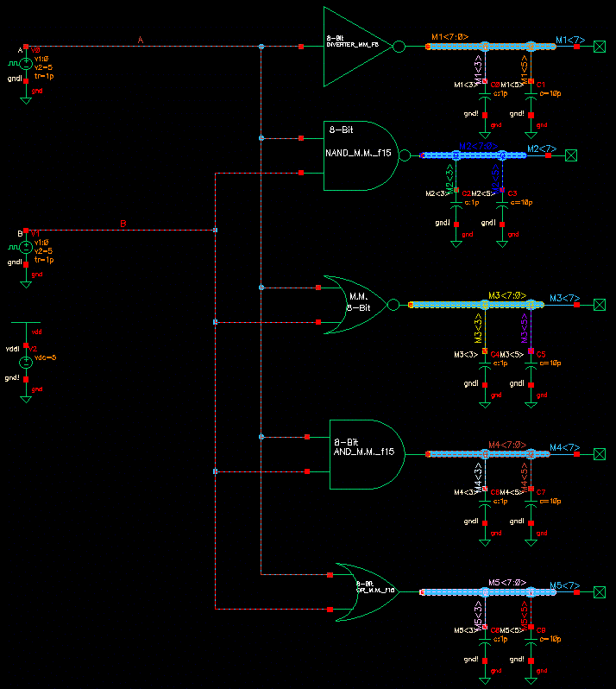
Task: Select the capacitor connected to M5<5>
Action: coord(531,642)
